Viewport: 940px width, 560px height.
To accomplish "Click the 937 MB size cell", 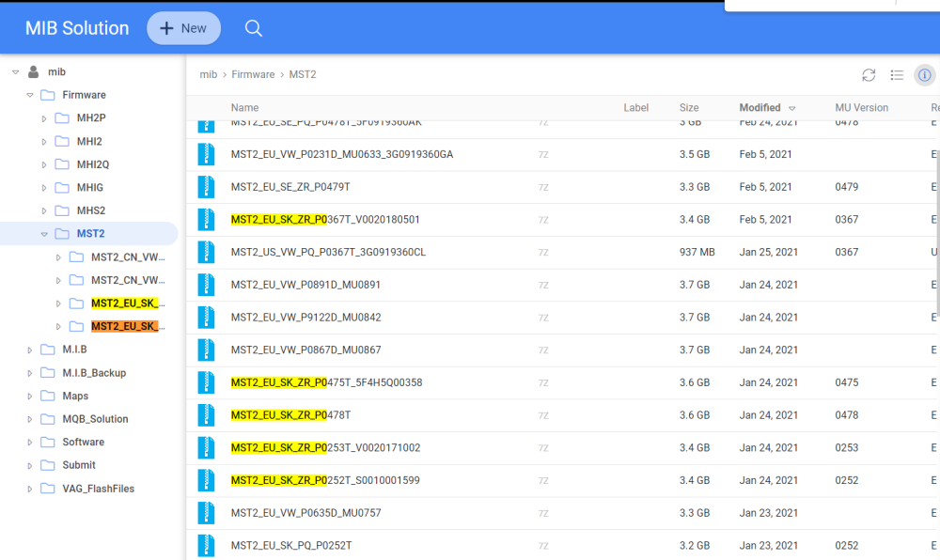I will 697,252.
